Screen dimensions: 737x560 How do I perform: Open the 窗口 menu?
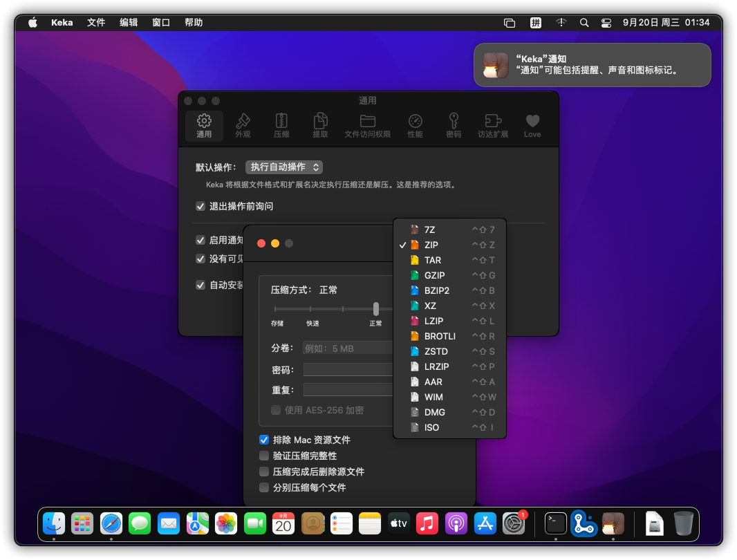161,23
